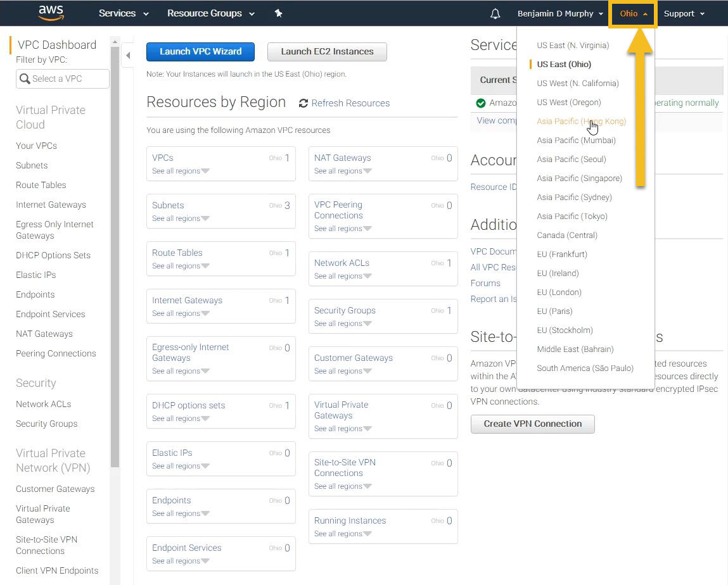Toggle the Ohio region selector

(x=633, y=13)
